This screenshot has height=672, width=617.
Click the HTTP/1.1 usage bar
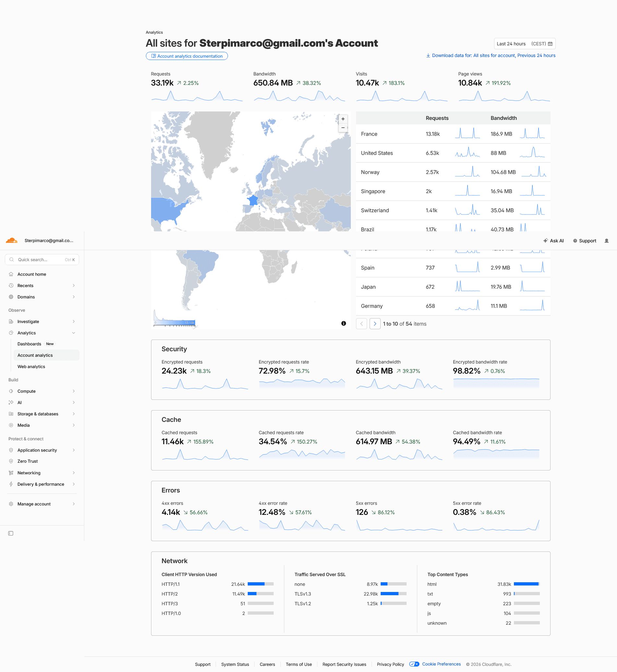tap(260, 584)
